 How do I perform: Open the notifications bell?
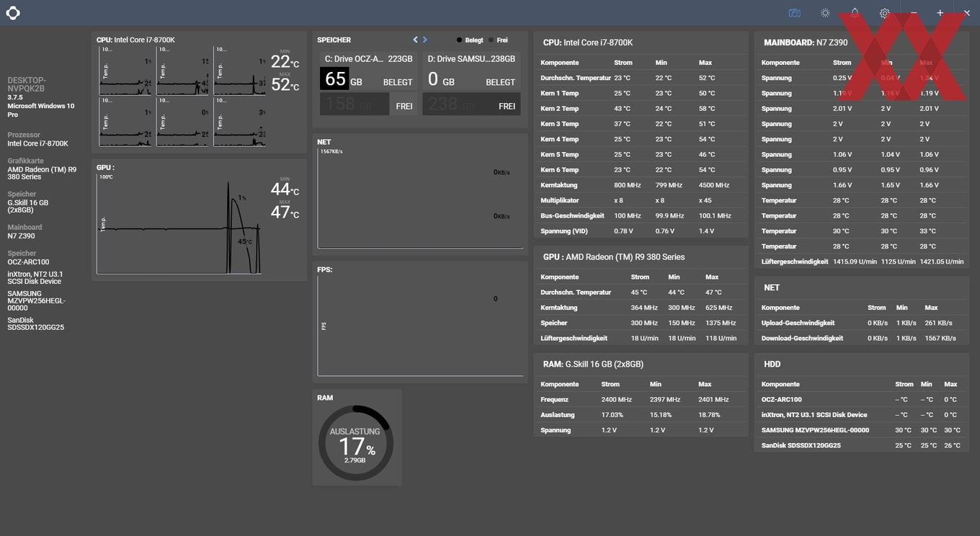(855, 13)
